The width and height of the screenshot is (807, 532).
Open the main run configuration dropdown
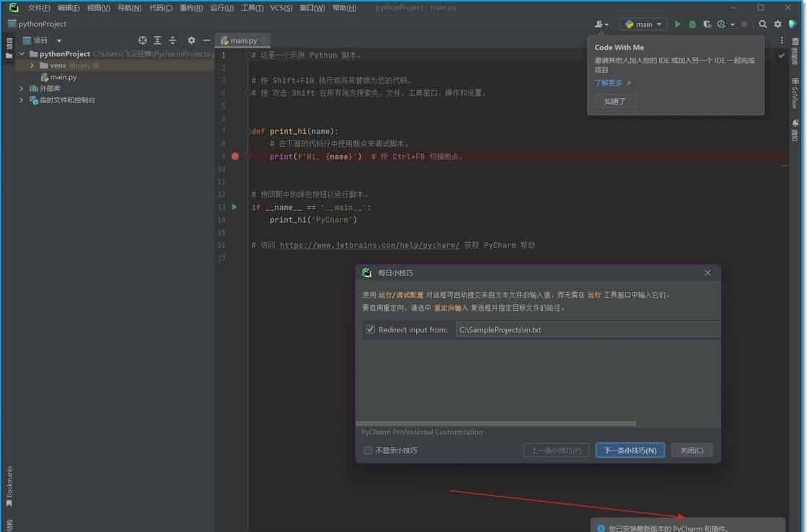[x=643, y=25]
